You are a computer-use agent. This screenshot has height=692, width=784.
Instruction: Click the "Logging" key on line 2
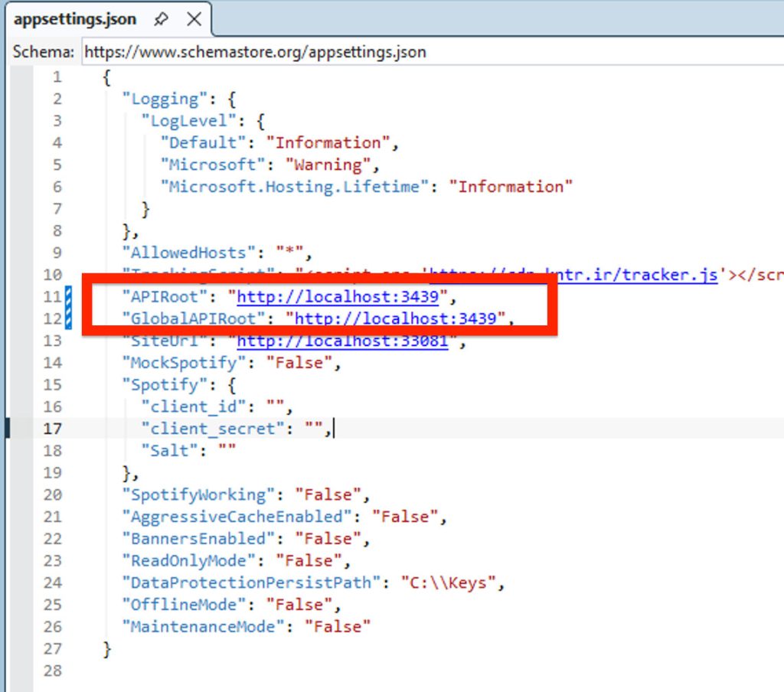(x=165, y=99)
